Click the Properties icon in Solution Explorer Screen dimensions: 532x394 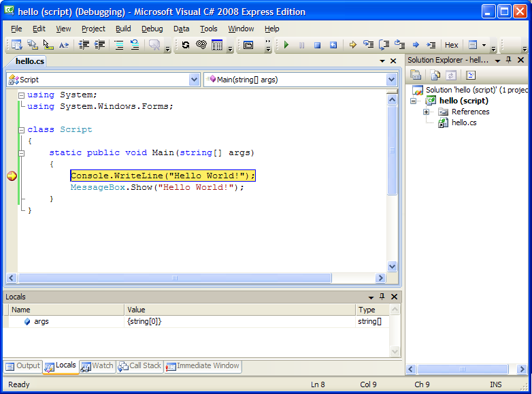click(x=416, y=75)
